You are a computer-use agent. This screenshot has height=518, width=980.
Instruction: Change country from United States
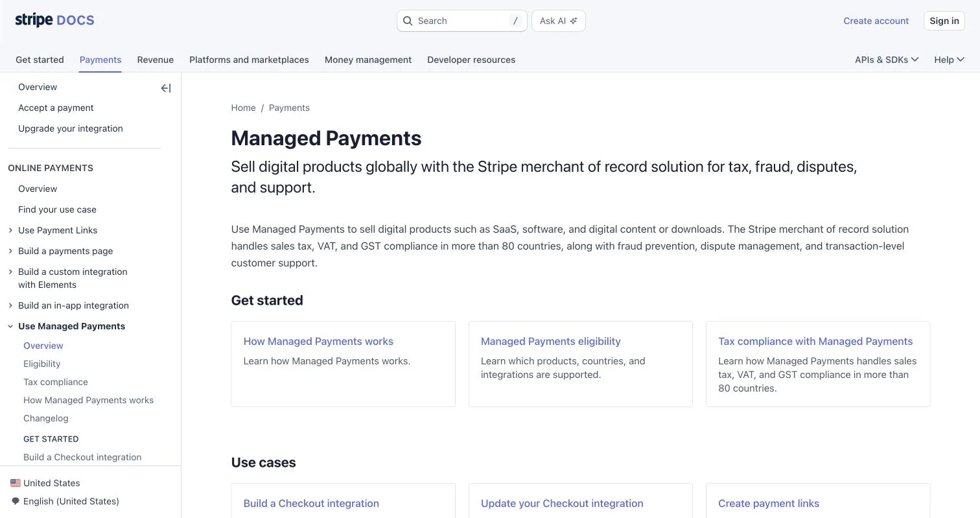45,483
